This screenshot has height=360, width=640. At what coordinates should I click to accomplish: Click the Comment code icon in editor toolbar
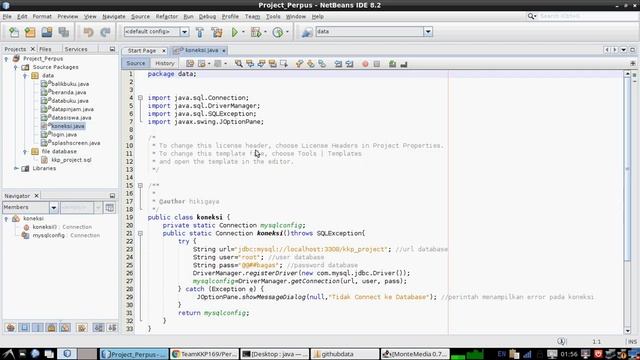coord(392,64)
